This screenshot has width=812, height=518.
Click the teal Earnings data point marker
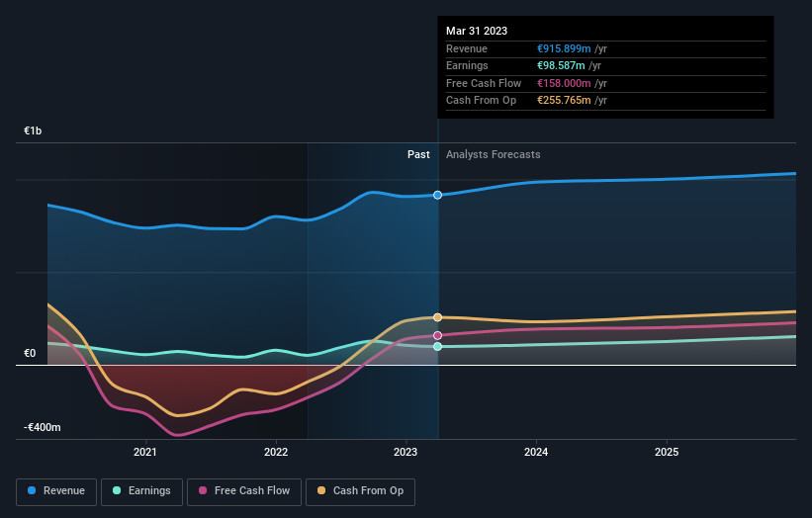tap(437, 346)
